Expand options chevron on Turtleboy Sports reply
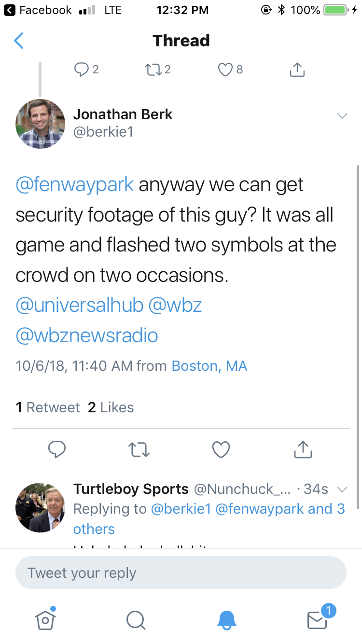Viewport: 362px width, 644px height. [x=342, y=490]
